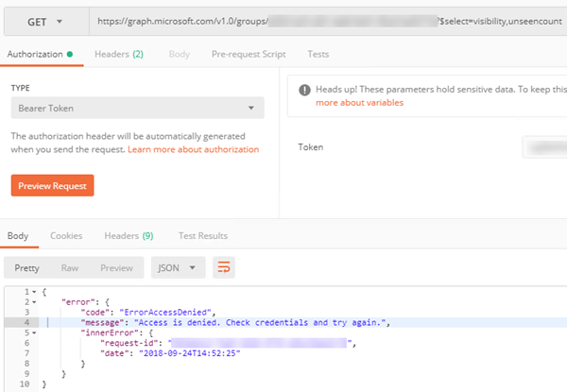Click the TYPE label
This screenshot has height=392, width=567.
(20, 88)
